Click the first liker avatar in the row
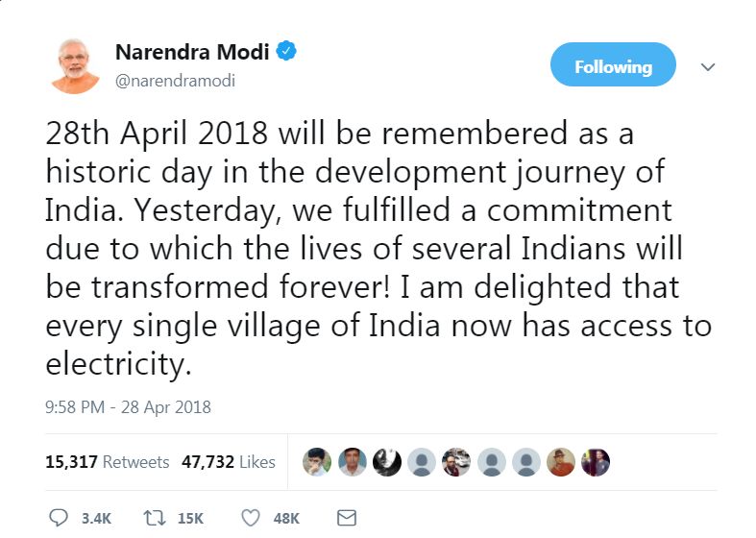This screenshot has height=538, width=756. tap(317, 462)
